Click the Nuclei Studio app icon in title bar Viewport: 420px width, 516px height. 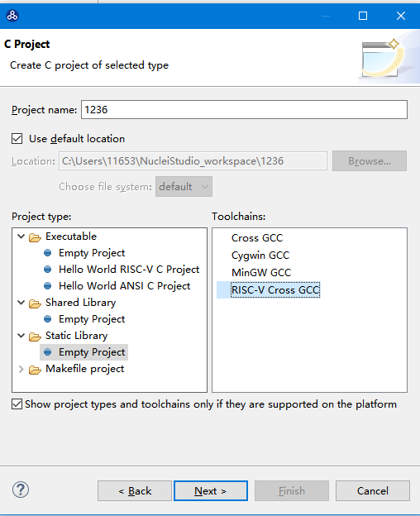click(12, 16)
